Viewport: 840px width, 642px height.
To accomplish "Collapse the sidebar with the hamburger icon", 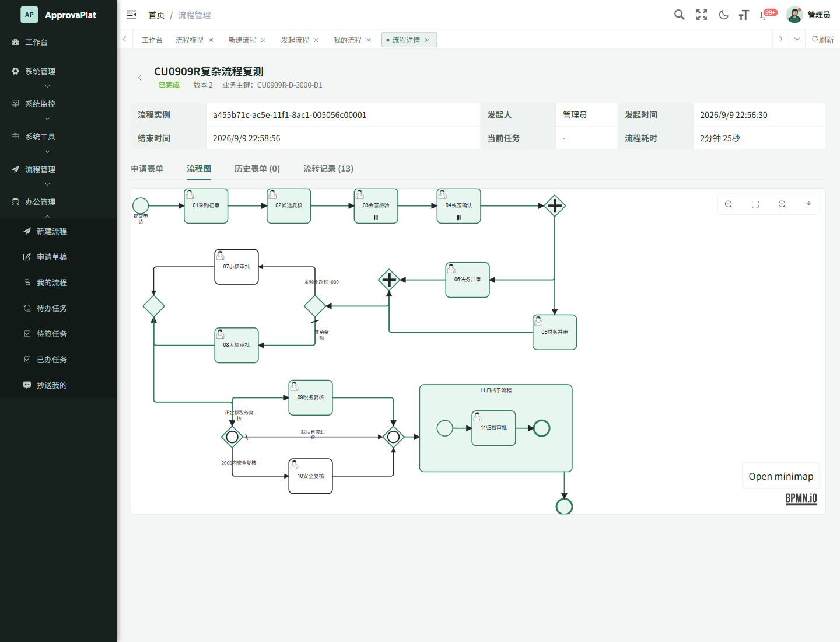I will point(131,15).
